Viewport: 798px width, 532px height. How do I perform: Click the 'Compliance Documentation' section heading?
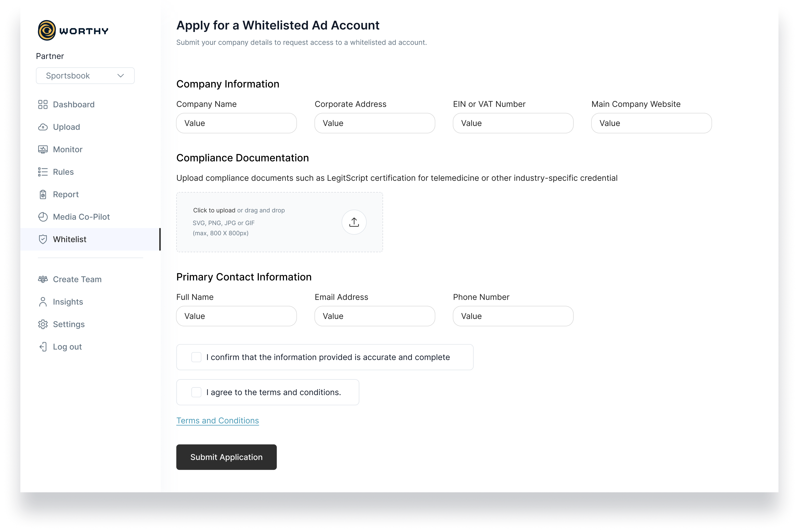243,158
